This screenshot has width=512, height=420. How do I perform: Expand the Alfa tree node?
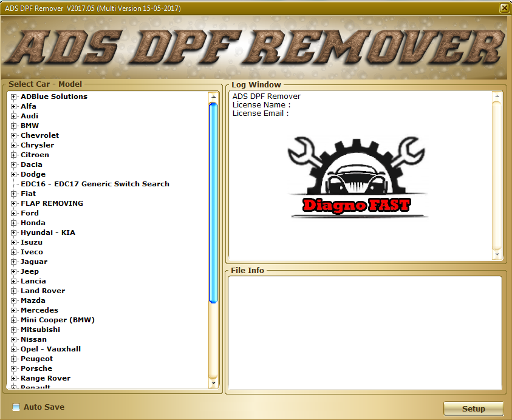[14, 106]
